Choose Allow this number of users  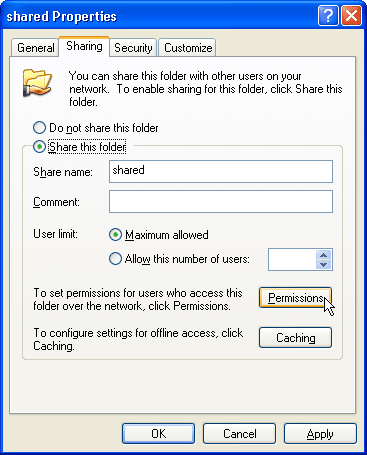115,259
